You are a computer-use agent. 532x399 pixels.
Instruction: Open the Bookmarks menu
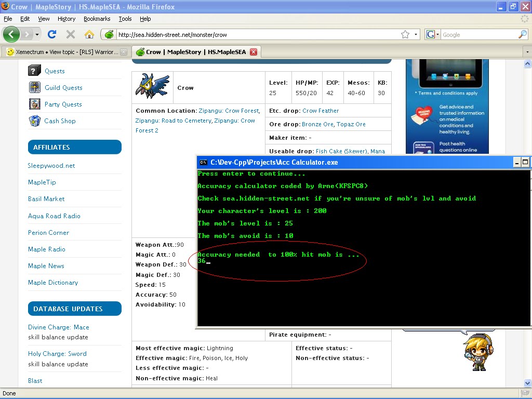[x=97, y=19]
